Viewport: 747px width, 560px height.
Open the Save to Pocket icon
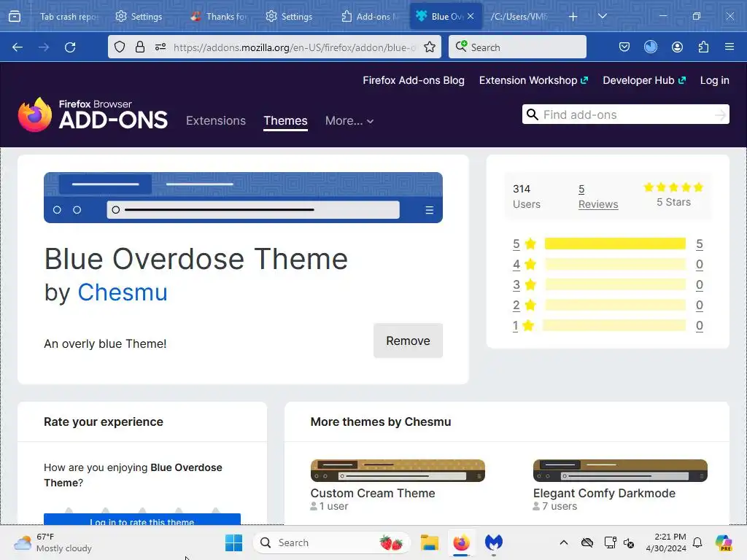click(x=624, y=47)
